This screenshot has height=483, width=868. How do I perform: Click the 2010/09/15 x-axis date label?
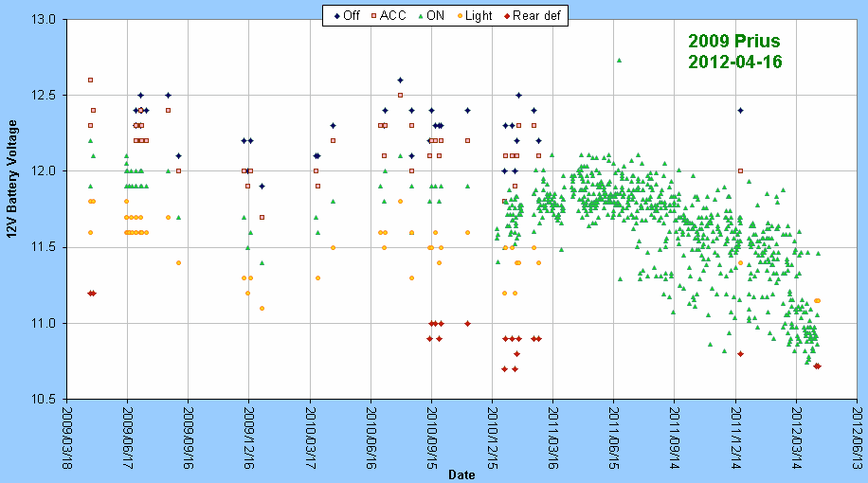pos(432,438)
